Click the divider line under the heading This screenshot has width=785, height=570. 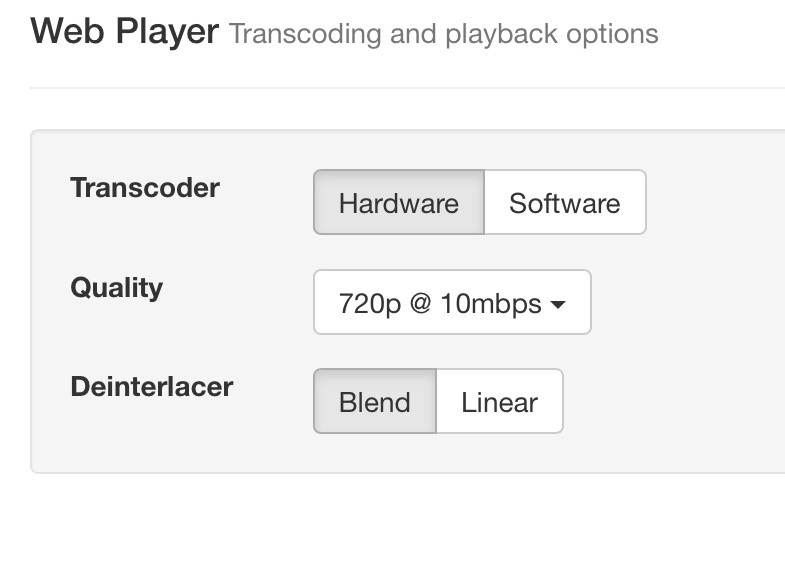tap(400, 88)
